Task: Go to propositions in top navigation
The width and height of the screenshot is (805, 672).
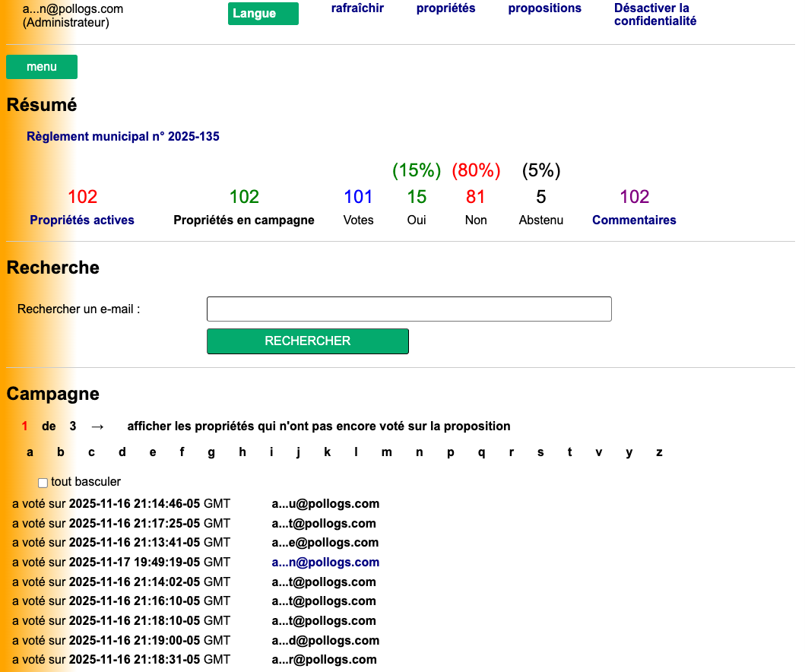Action: 544,8
